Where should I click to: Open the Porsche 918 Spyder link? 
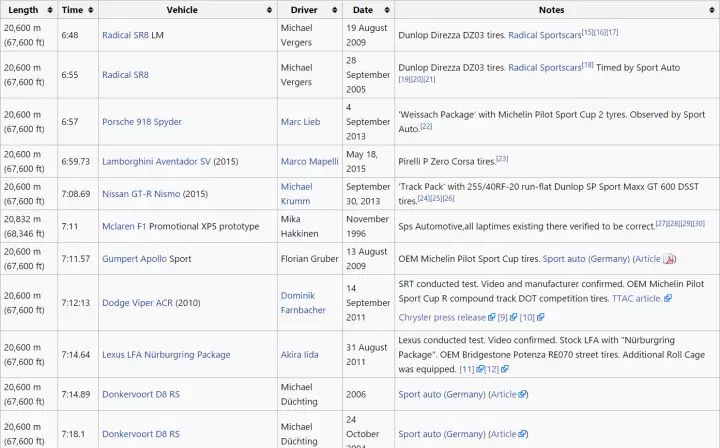coord(142,122)
